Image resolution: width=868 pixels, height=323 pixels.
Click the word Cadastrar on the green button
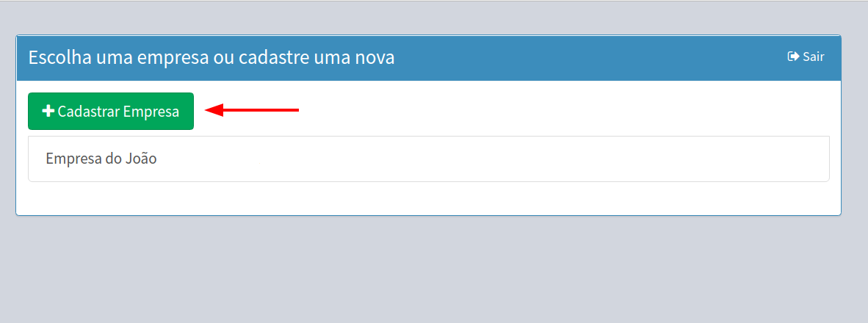tap(89, 112)
